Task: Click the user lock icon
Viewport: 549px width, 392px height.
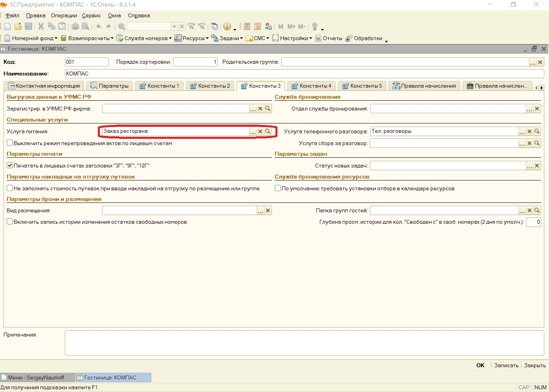Action: tap(268, 26)
